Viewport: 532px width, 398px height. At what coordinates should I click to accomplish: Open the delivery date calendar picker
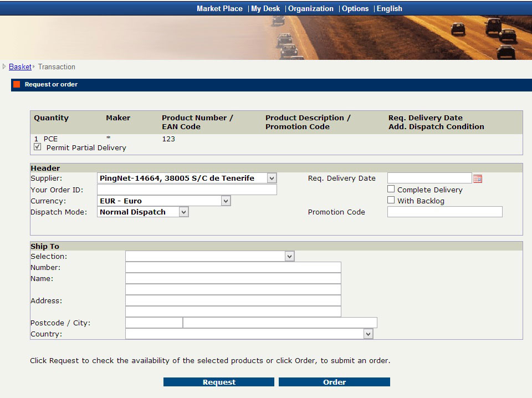point(477,178)
